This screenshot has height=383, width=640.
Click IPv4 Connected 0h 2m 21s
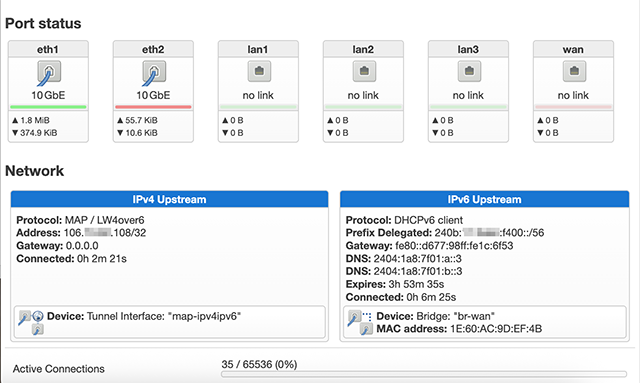point(71,259)
